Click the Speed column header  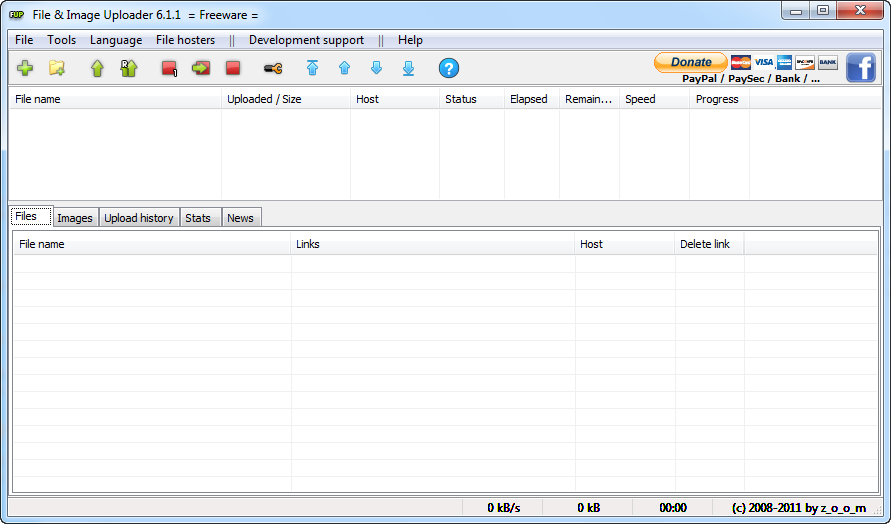pyautogui.click(x=655, y=99)
